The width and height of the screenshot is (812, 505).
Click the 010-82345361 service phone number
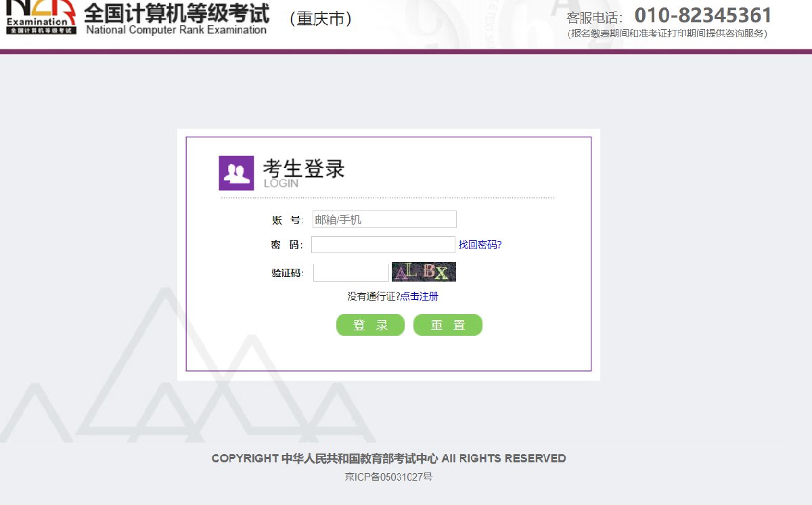tap(702, 15)
